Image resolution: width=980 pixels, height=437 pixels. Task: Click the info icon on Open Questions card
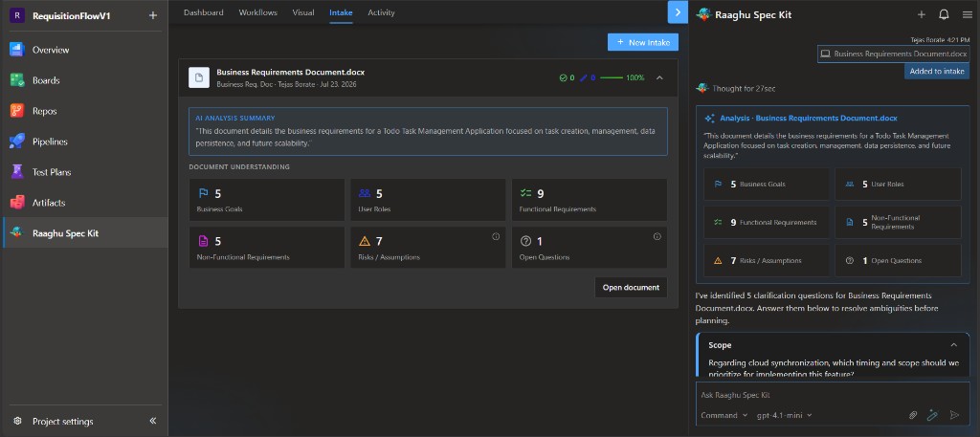657,236
